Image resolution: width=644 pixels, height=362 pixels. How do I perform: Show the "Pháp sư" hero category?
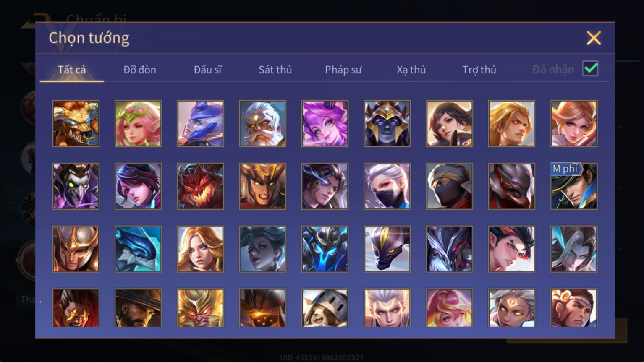[x=343, y=70]
